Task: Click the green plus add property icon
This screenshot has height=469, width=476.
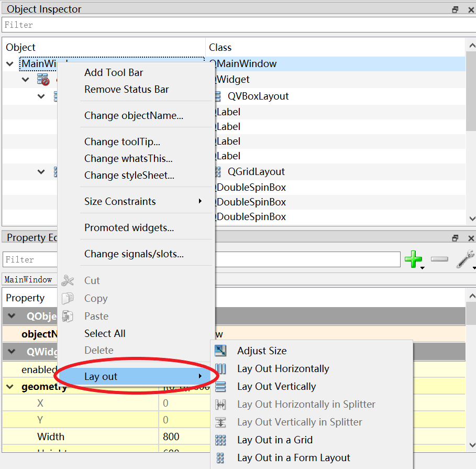Action: click(x=413, y=259)
